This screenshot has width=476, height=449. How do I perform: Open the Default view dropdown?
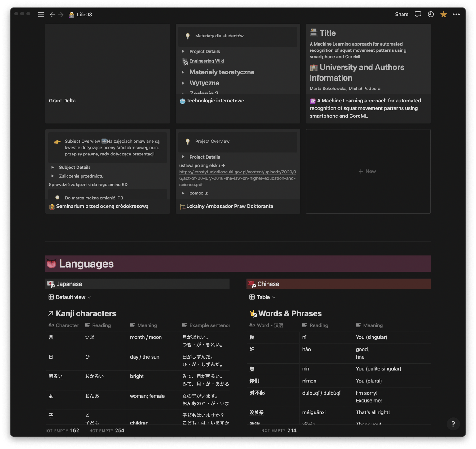(70, 297)
